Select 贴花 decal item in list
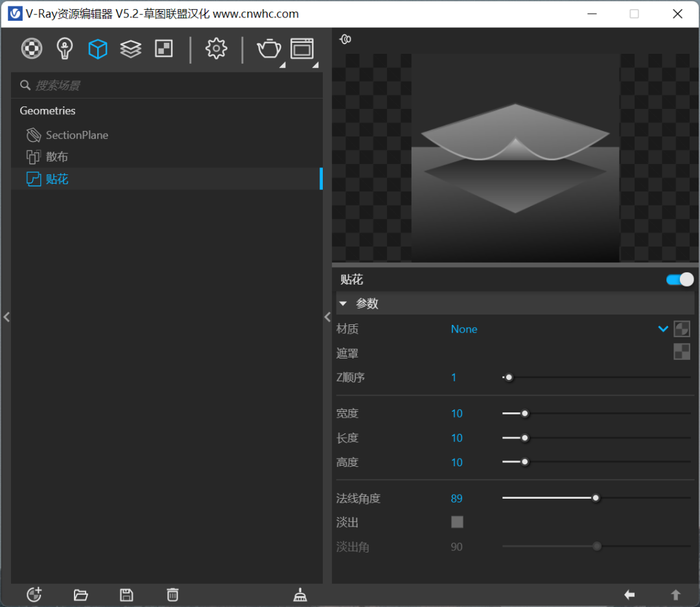Screen dimensions: 700x607 (x=167, y=179)
